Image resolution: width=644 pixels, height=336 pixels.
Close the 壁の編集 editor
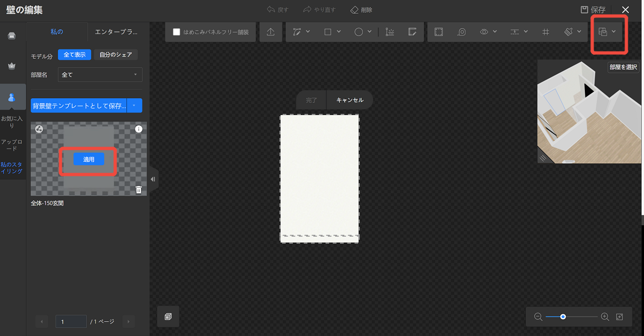tap(625, 9)
